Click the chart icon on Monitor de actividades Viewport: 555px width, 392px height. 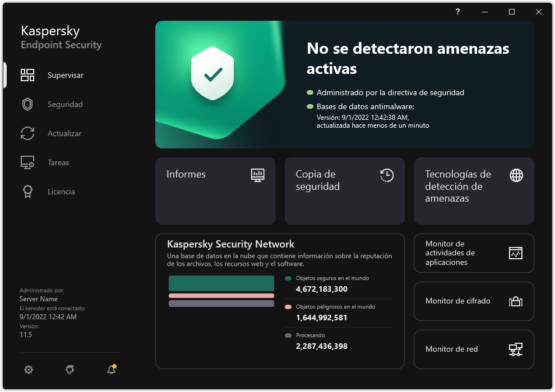(516, 253)
